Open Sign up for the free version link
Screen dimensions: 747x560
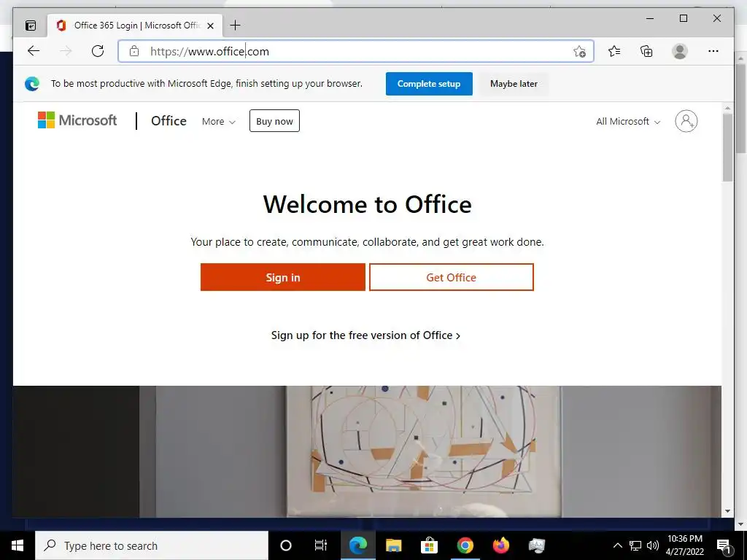tap(366, 335)
